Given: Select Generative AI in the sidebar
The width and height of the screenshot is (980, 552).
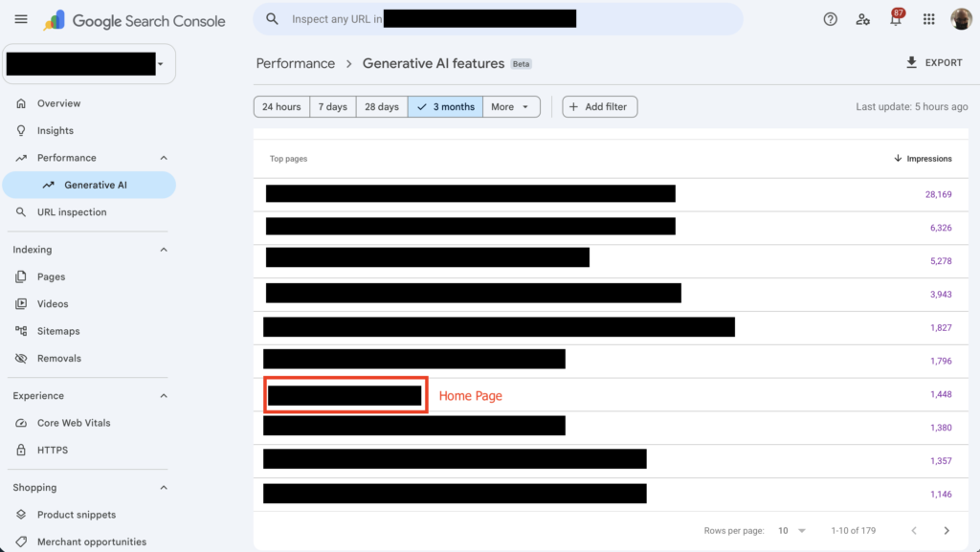Looking at the screenshot, I should (x=89, y=185).
